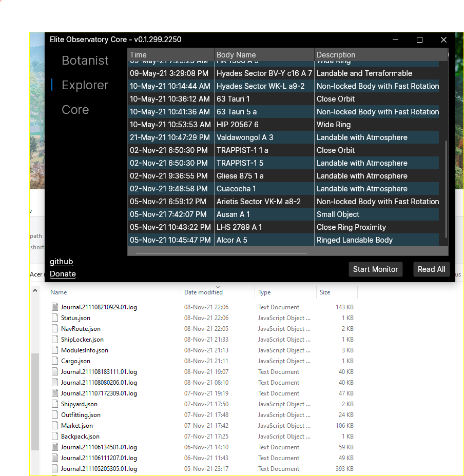
Task: Select the Status.json file name
Action: (75, 318)
